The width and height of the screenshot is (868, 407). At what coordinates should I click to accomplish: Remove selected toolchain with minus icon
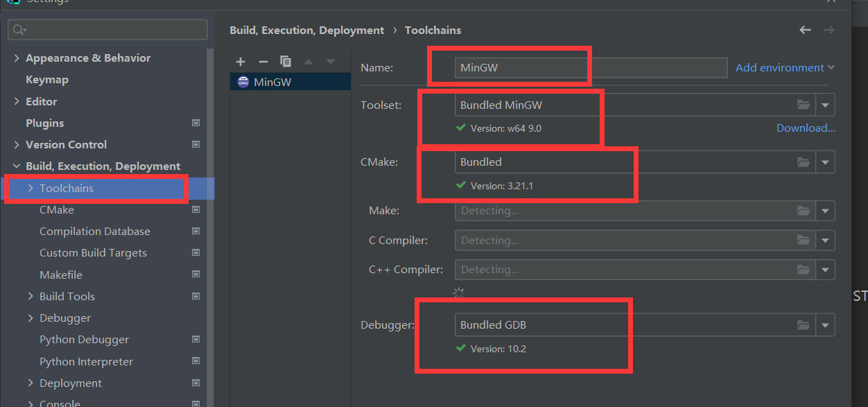coord(263,62)
